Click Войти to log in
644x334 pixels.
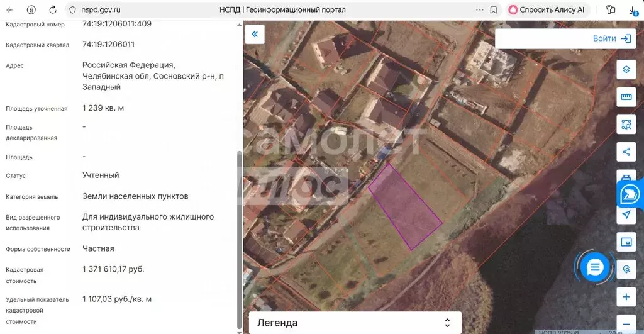coord(611,38)
